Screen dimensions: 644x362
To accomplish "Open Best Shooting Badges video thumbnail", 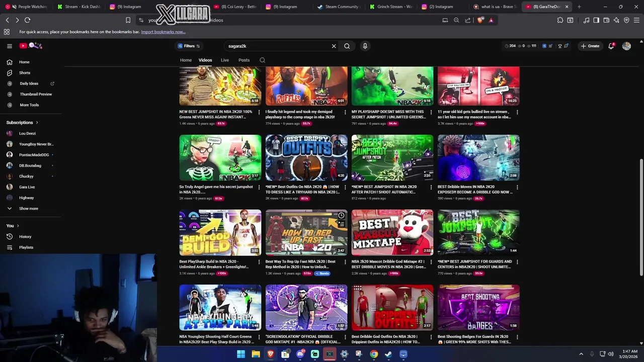I will tap(478, 307).
